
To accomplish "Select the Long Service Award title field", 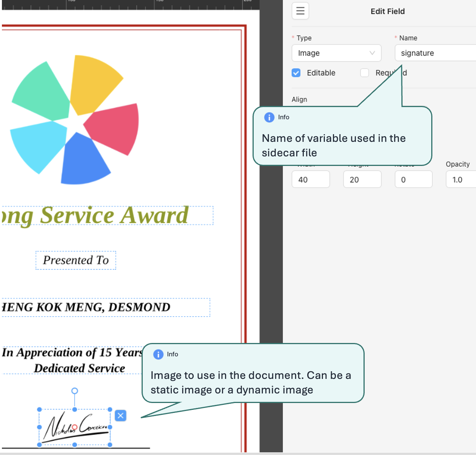I will (107, 216).
